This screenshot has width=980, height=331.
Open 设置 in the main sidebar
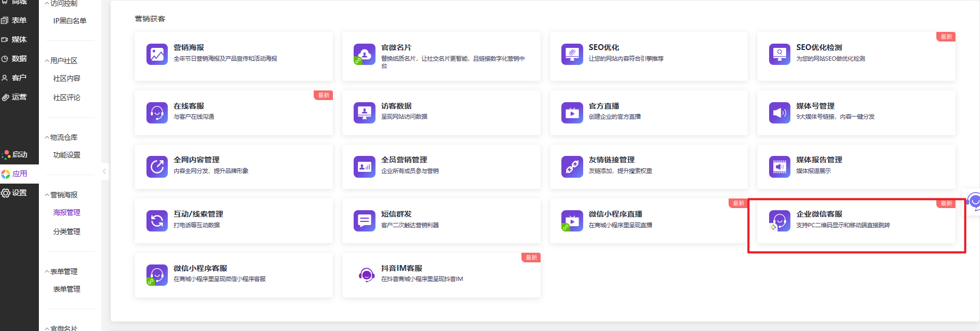[19, 193]
